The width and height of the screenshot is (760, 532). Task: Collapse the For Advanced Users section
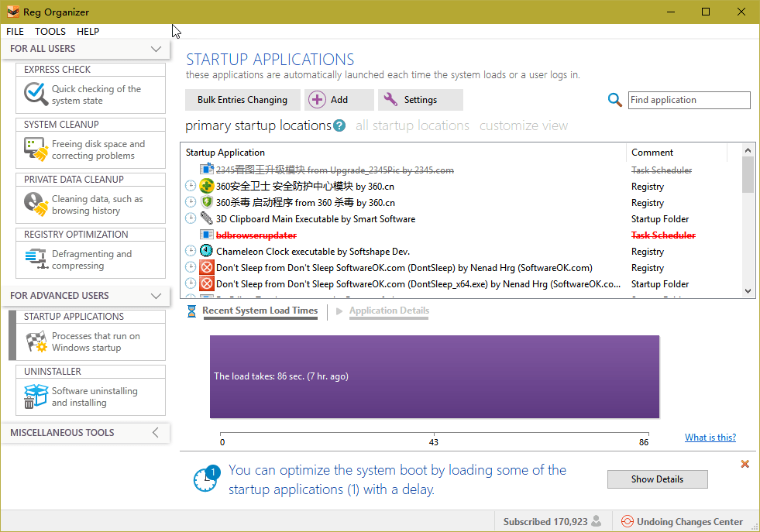[156, 296]
